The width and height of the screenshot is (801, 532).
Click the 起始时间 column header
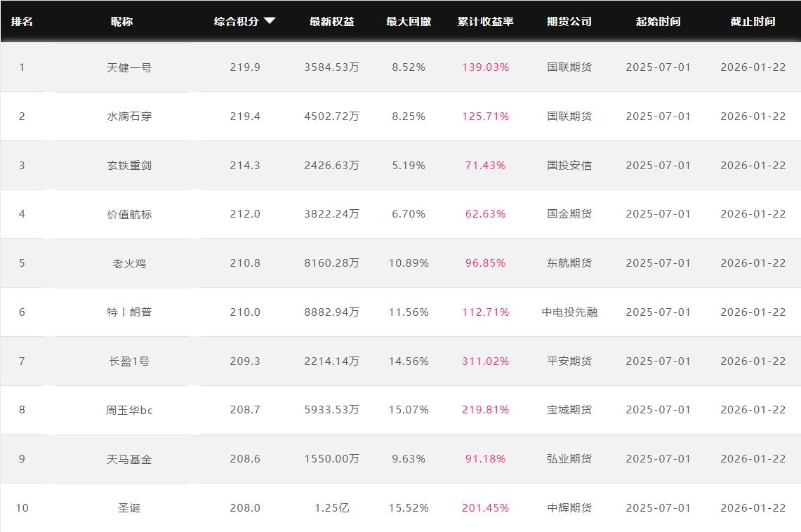(x=658, y=21)
